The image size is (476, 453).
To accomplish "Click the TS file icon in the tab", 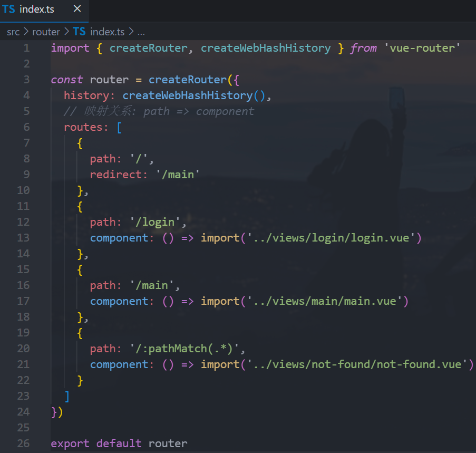I will 8,9.
